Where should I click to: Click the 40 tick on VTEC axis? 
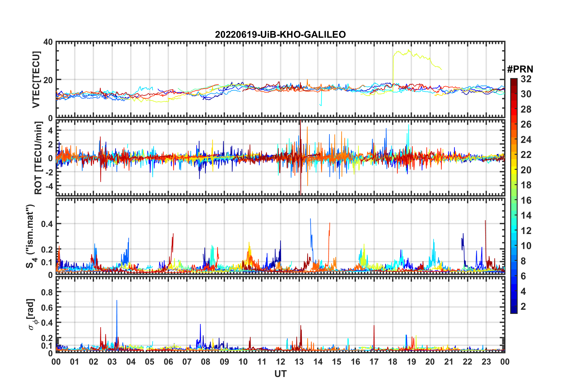pos(48,42)
